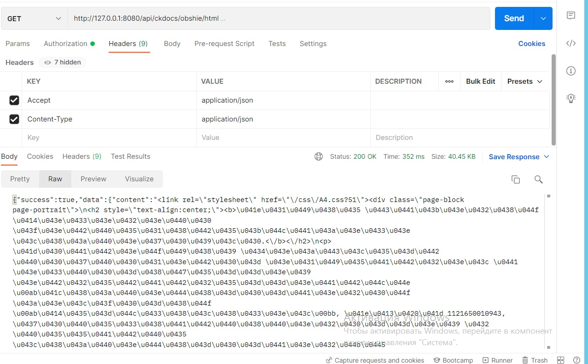Open the code snippet icon
The image size is (588, 364).
tap(571, 43)
